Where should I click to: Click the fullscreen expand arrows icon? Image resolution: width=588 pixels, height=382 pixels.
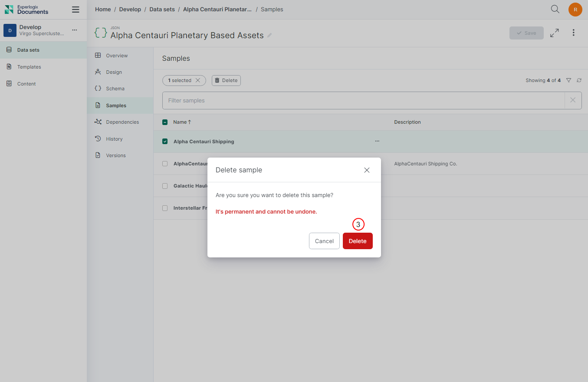pos(554,33)
